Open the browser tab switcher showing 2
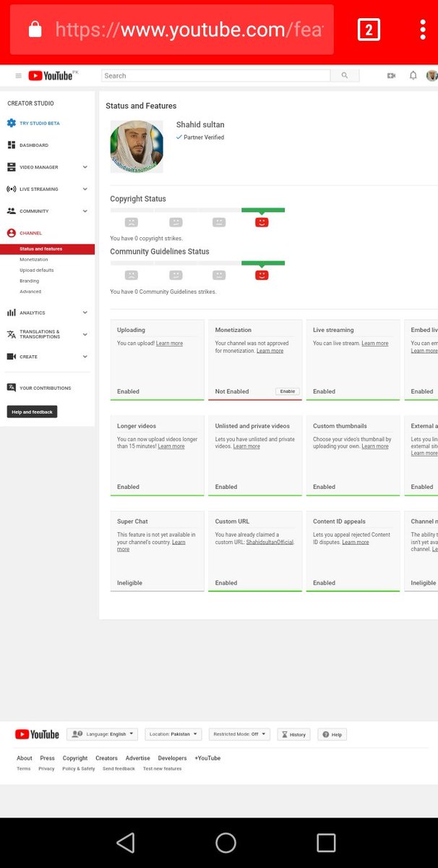 pyautogui.click(x=369, y=30)
